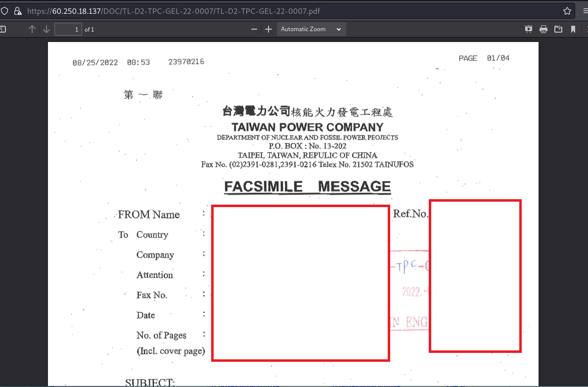Click 'DEPARTMENT OF NUCLEAR AND FOSSIL POWER' line
This screenshot has width=588, height=387.
click(308, 137)
